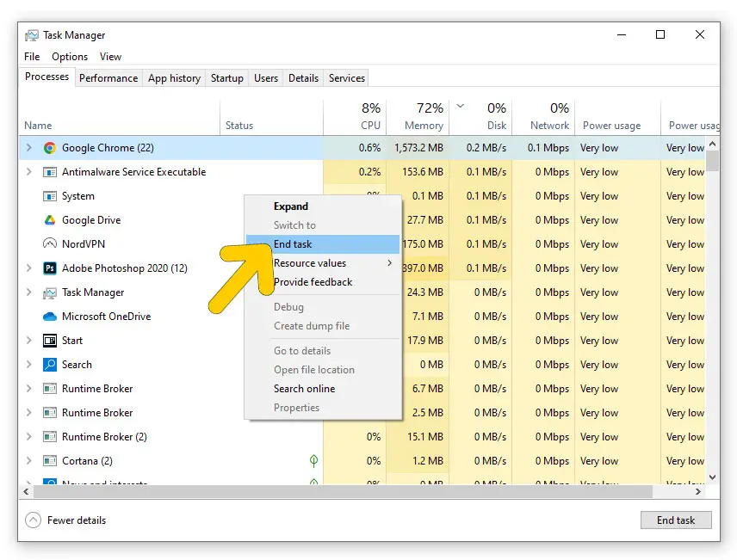
Task: Click the Google Chrome process icon
Action: (50, 148)
